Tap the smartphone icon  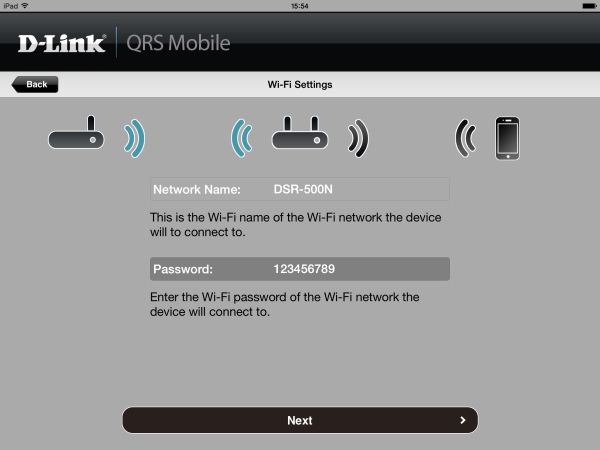click(x=507, y=138)
